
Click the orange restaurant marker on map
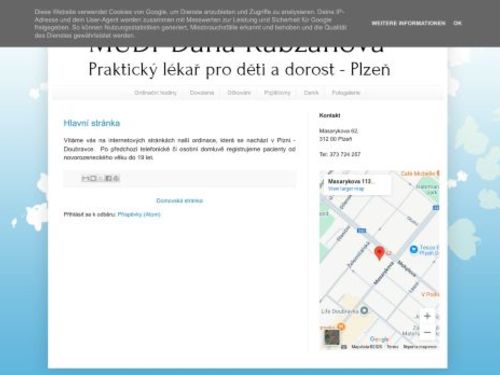point(341,327)
